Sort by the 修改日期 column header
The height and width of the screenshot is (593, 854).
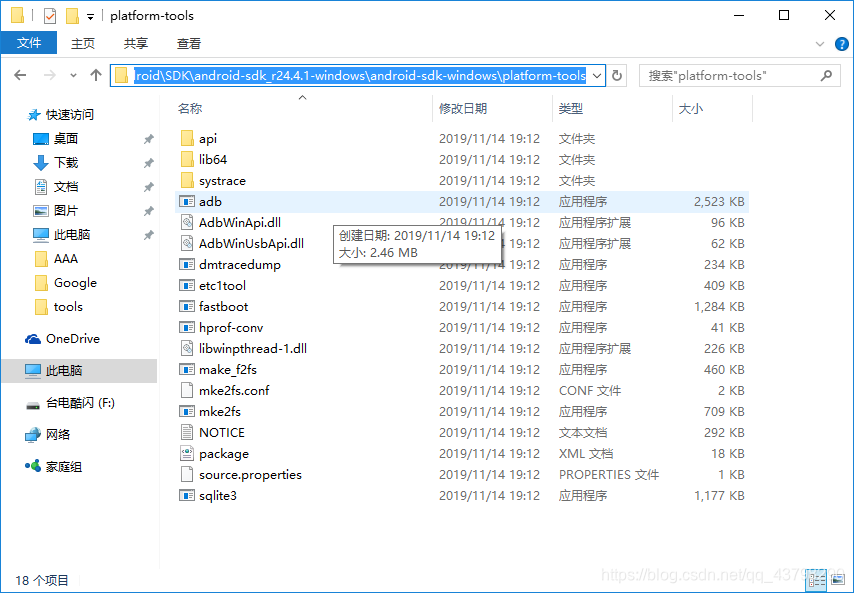(492, 108)
